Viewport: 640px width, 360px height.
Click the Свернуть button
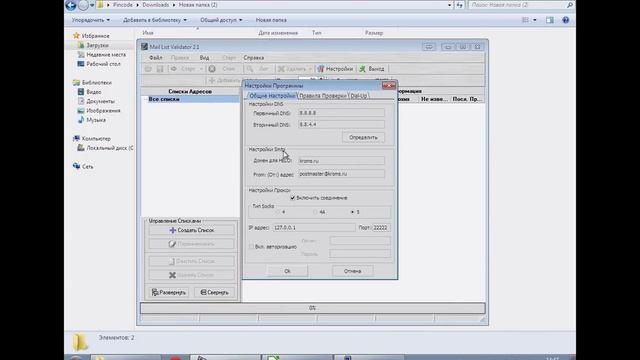click(x=214, y=293)
